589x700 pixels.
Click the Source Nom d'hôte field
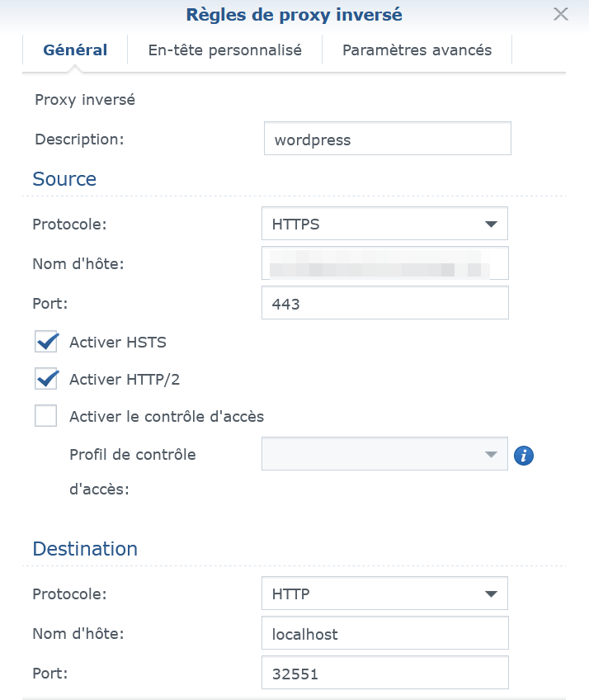point(384,264)
